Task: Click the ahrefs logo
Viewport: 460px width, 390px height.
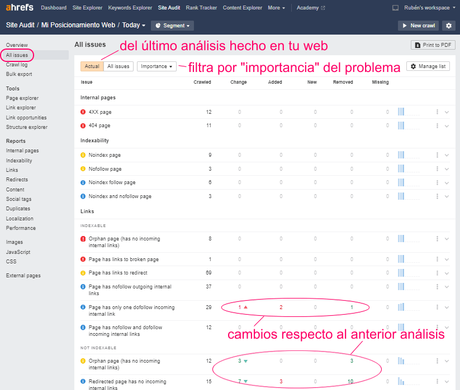Action: [x=20, y=7]
